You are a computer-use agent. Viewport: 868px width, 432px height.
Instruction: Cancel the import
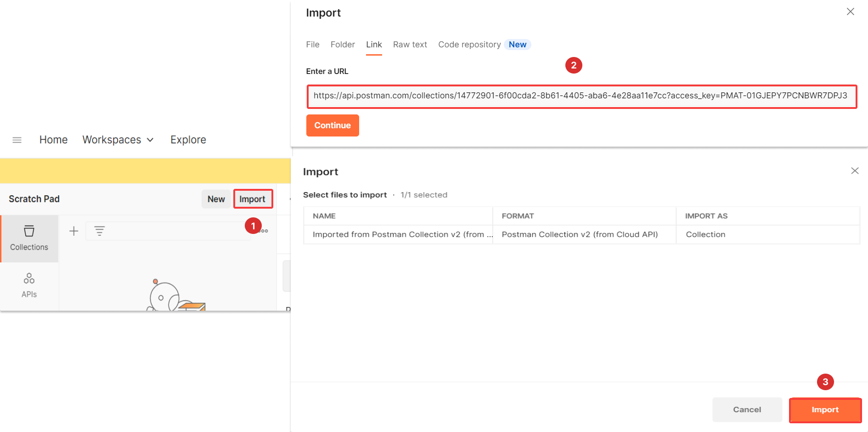(747, 409)
